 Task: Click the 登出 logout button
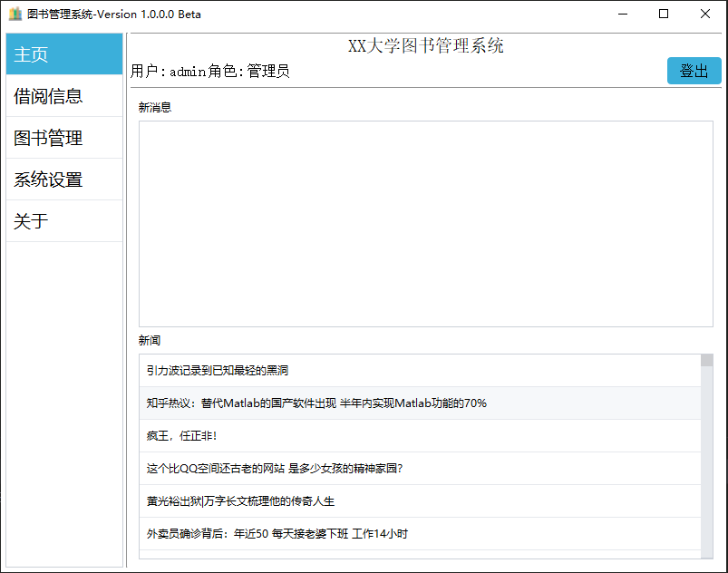694,70
